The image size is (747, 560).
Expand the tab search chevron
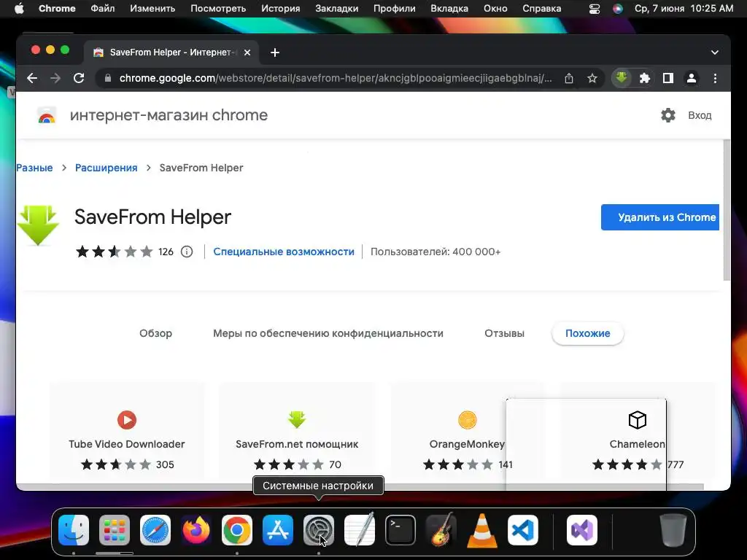pyautogui.click(x=715, y=52)
